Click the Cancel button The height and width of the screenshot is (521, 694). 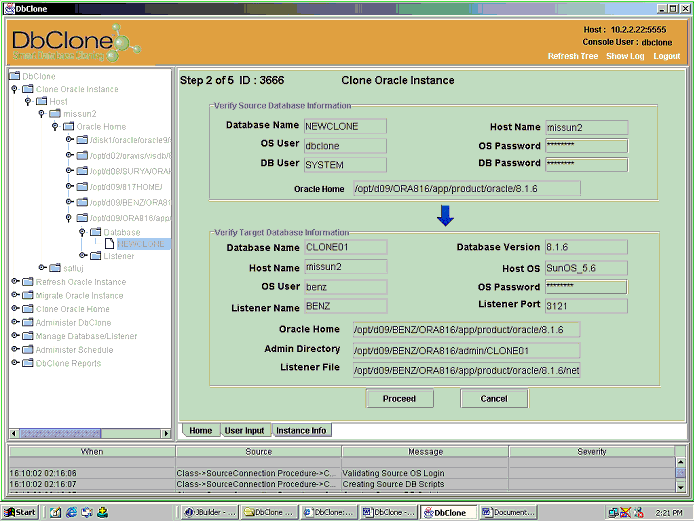(x=494, y=398)
